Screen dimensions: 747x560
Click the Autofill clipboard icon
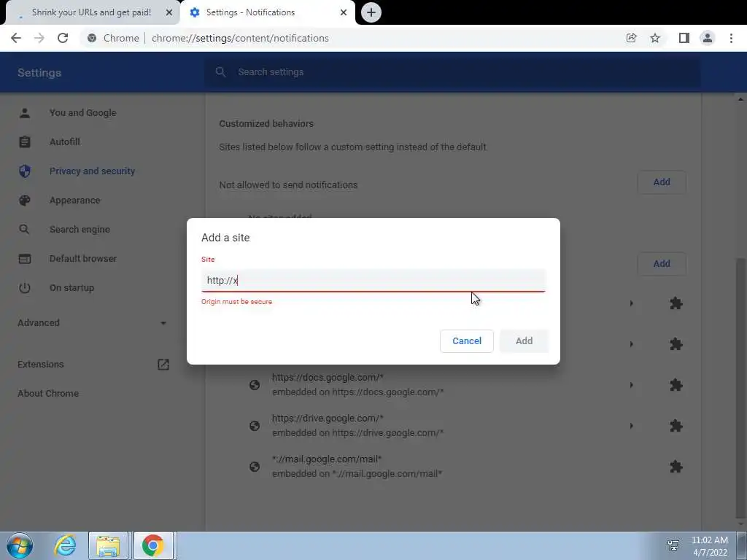click(x=24, y=142)
